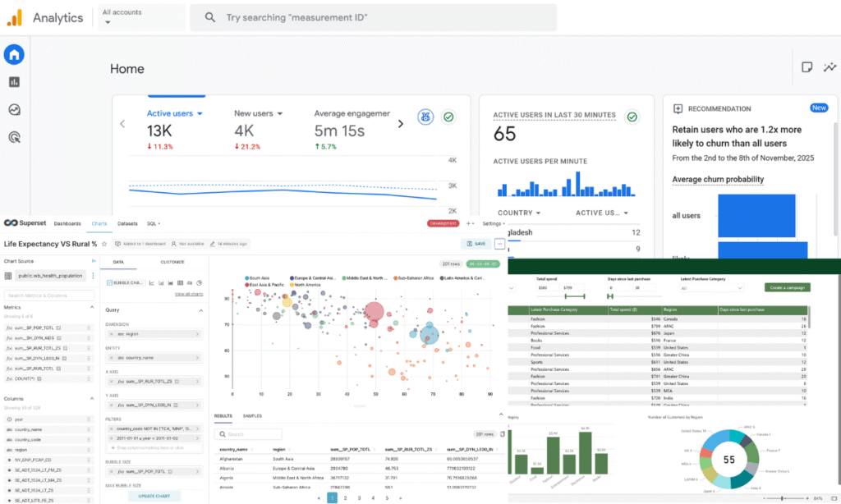Open the Datasets menu in Superset
Image resolution: width=841 pixels, height=504 pixels.
click(127, 223)
